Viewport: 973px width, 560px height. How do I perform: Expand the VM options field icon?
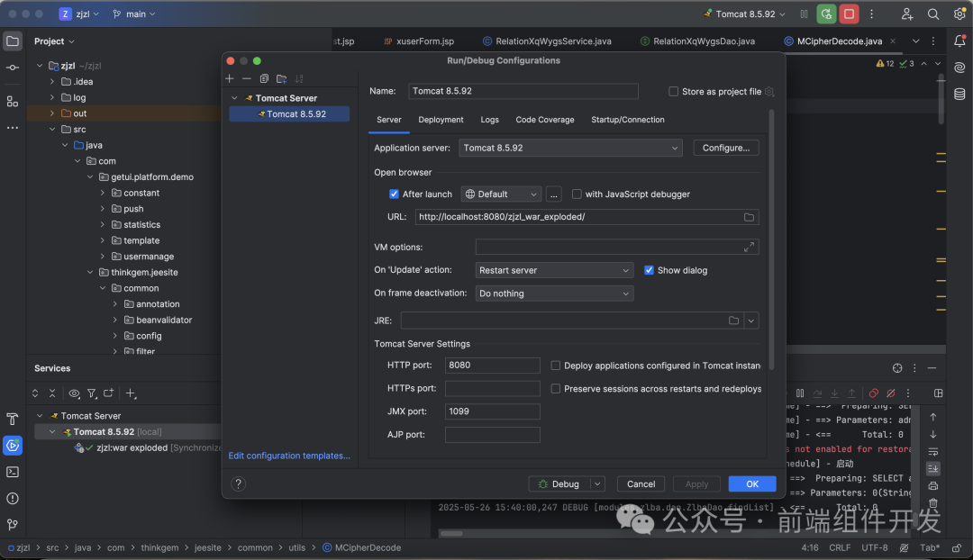pyautogui.click(x=749, y=247)
